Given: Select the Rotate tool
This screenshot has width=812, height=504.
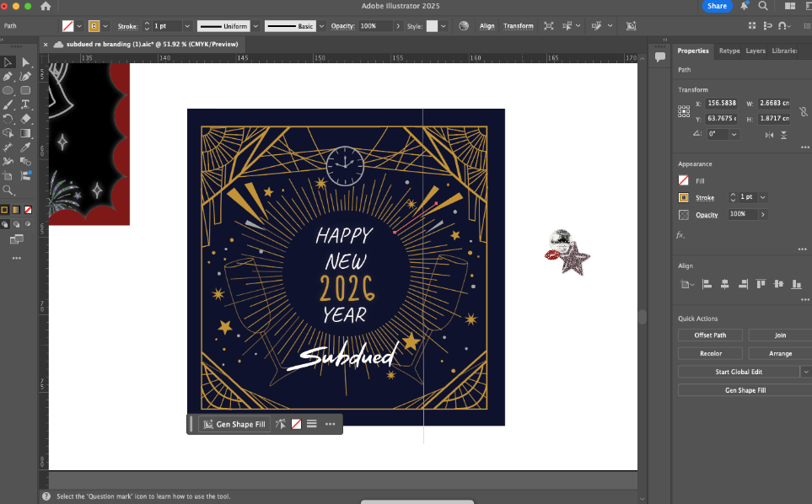Looking at the screenshot, I should coord(8,119).
